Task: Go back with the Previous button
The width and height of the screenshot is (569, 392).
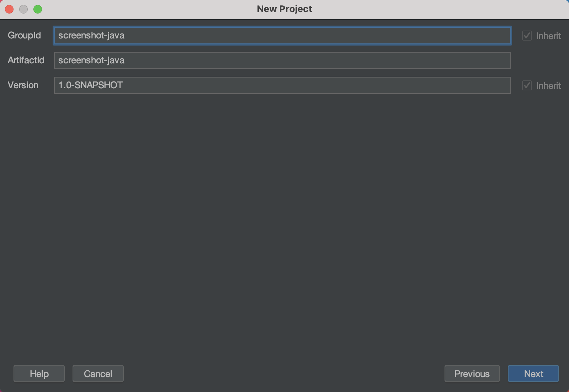Action: [x=472, y=374]
